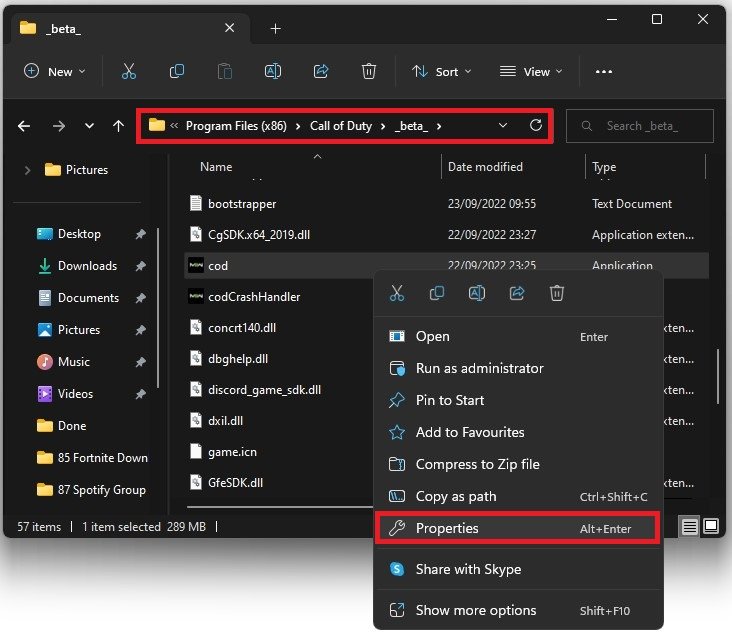Click the Delete trash icon in toolbar

[x=369, y=71]
